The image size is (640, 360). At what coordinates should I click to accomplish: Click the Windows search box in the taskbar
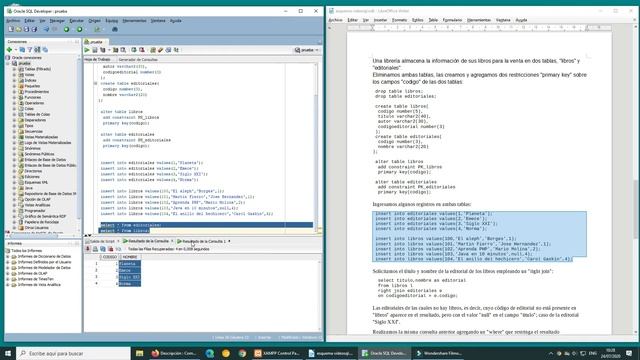(x=73, y=353)
